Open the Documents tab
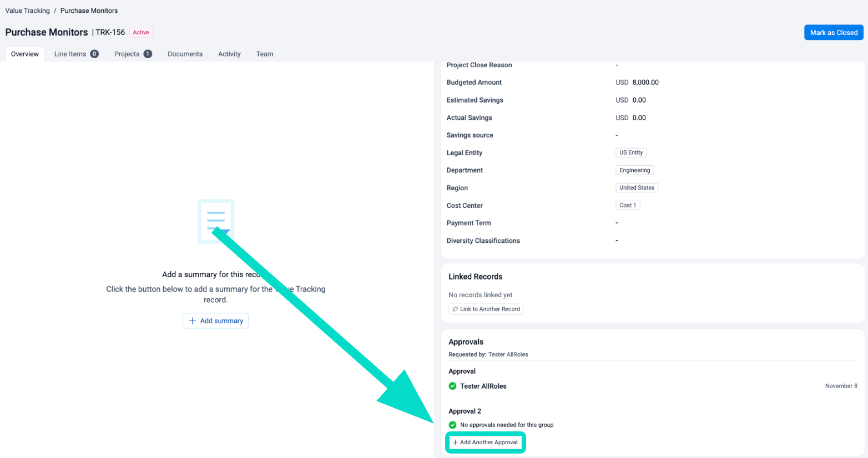Viewport: 868px width, 458px height. click(185, 54)
